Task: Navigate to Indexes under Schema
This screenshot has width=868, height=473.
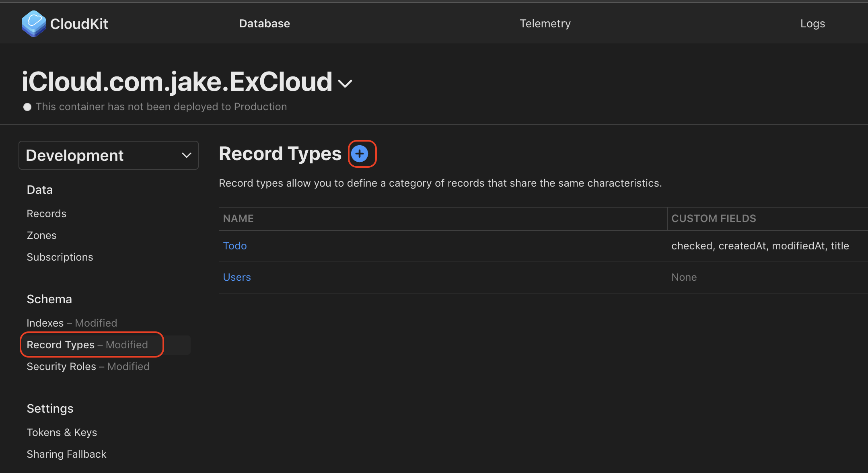Action: (x=45, y=323)
